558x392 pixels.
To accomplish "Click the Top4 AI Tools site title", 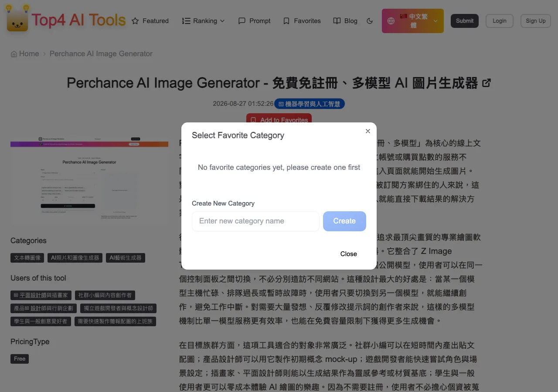I will pos(78,20).
